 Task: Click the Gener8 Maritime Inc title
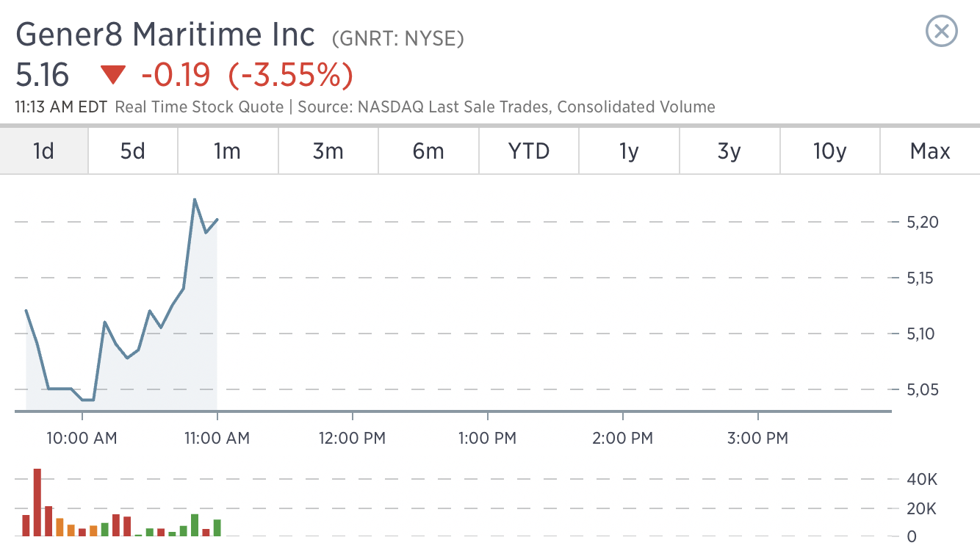pos(165,35)
